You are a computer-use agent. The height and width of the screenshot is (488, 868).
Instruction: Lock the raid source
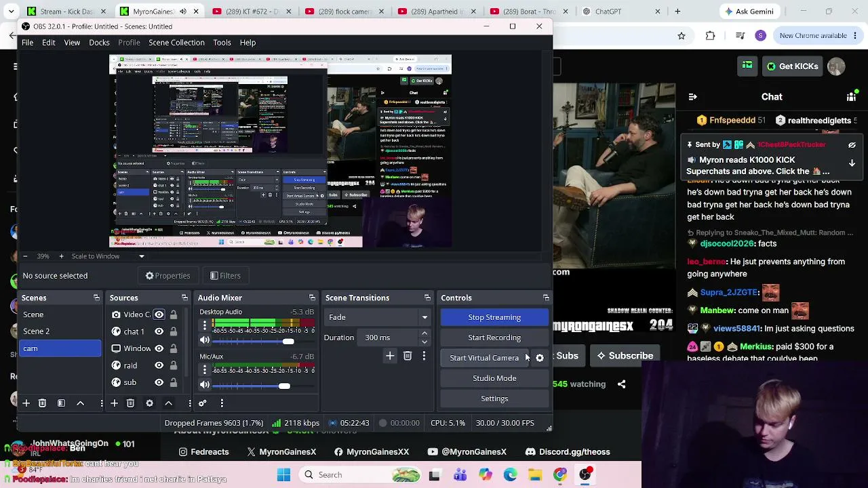tap(174, 365)
